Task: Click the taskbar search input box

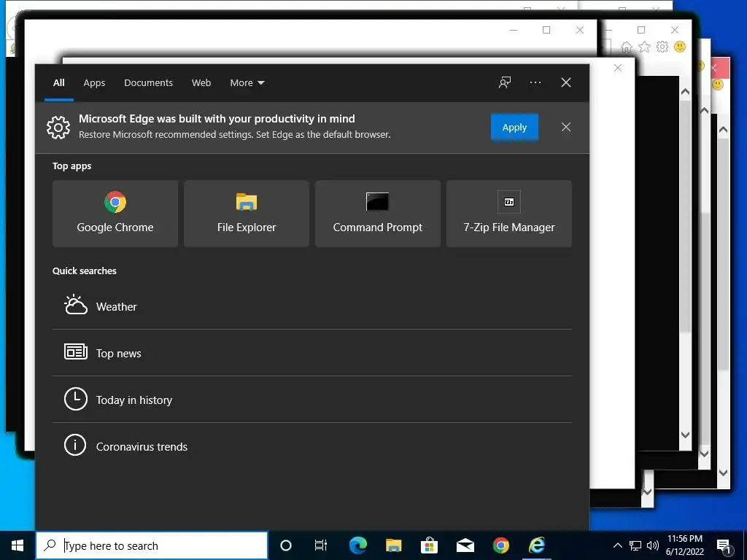Action: coord(152,545)
